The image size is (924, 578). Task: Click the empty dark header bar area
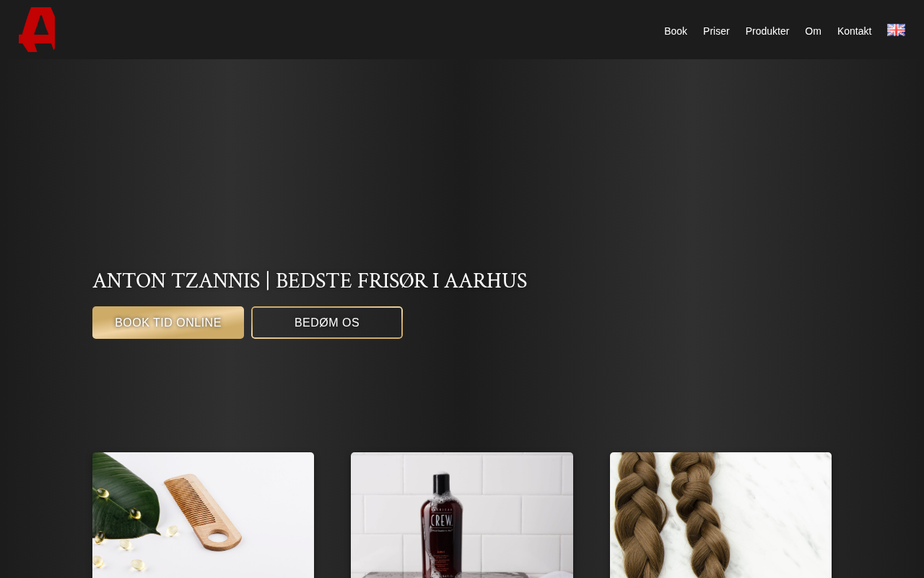tap(361, 30)
